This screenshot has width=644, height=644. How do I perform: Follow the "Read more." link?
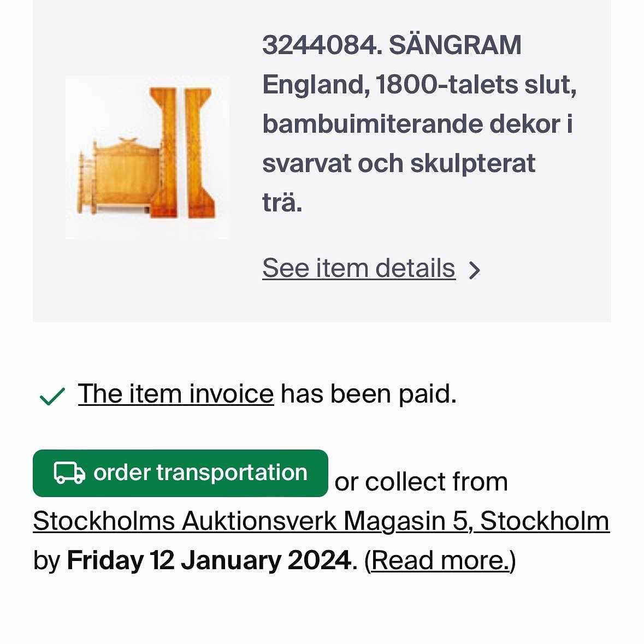click(440, 560)
